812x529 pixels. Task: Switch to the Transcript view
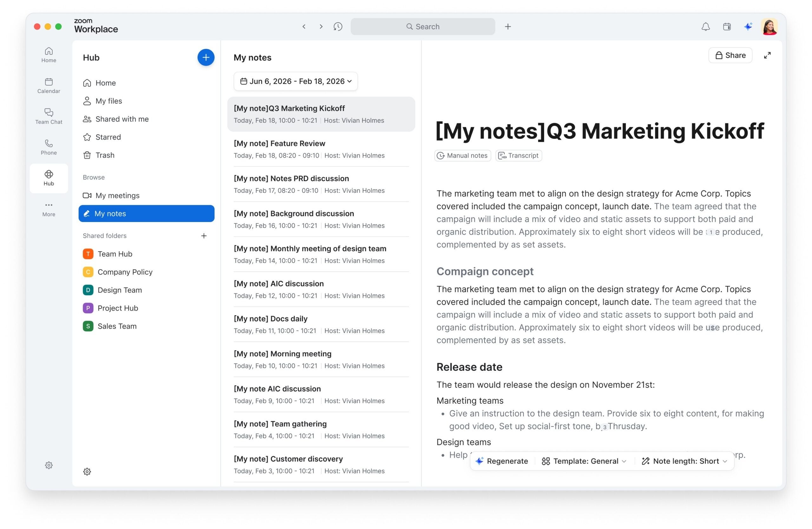point(519,155)
